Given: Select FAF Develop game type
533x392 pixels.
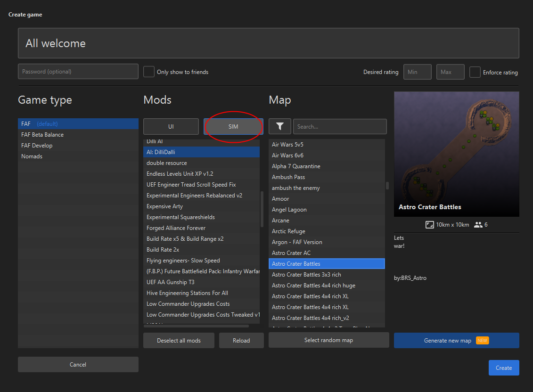Looking at the screenshot, I should (78, 146).
